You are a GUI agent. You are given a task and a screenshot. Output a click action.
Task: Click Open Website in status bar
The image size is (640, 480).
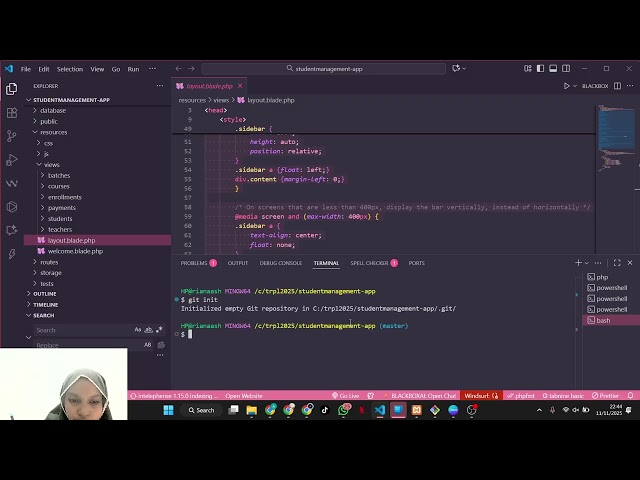pos(244,396)
